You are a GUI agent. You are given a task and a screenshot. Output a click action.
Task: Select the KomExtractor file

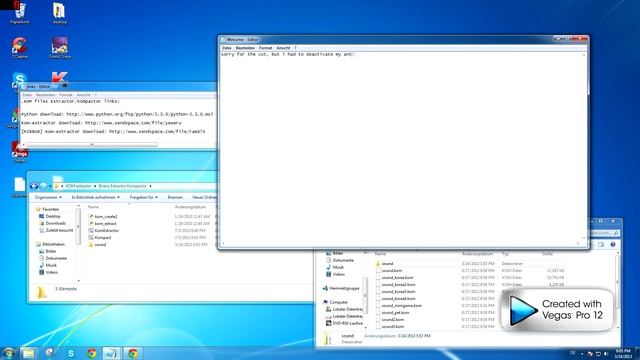(104, 230)
